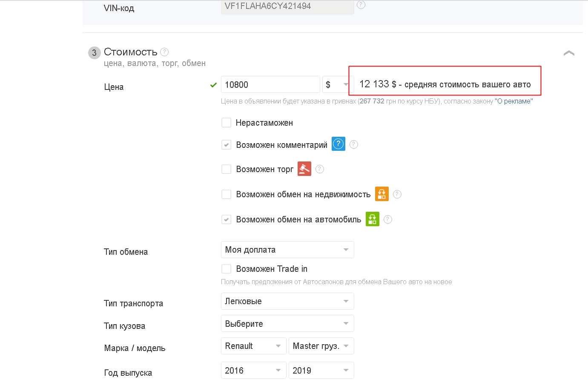Screen dimensions: 588x380
Task: Open the year 2016 dropdown
Action: [x=253, y=370]
